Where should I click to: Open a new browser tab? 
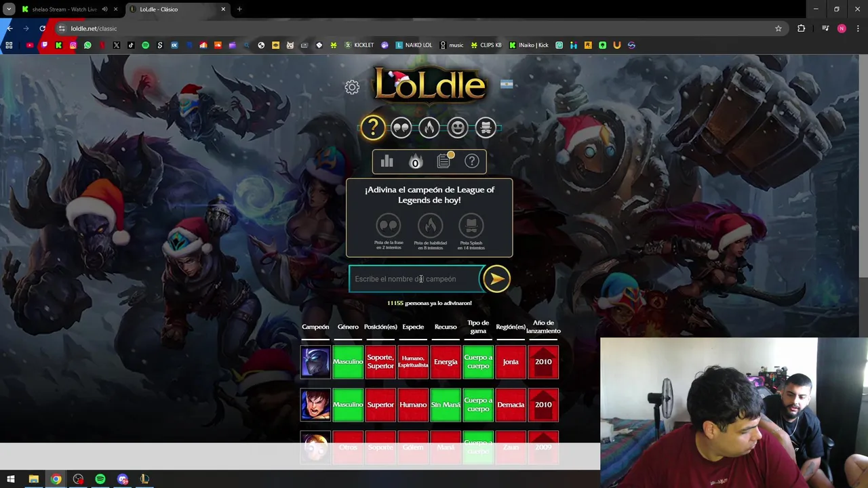pos(239,9)
